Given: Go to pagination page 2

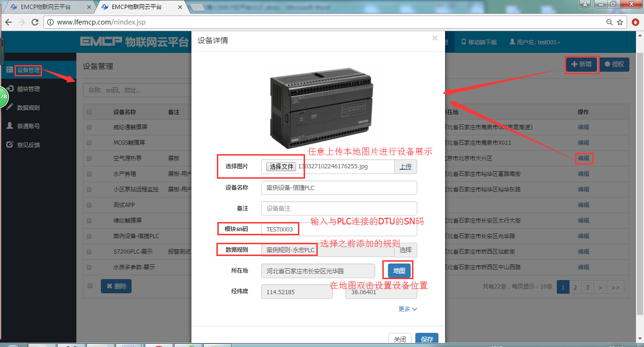Looking at the screenshot, I should pos(575,287).
